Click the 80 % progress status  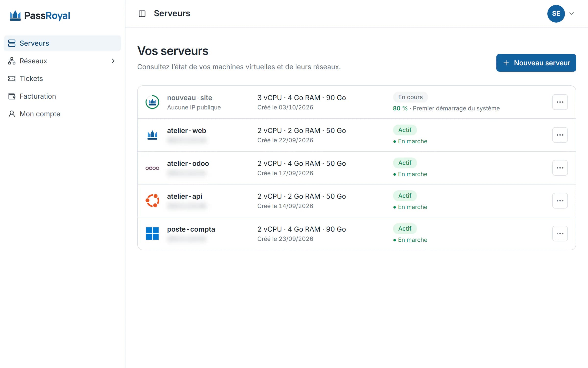coord(400,108)
